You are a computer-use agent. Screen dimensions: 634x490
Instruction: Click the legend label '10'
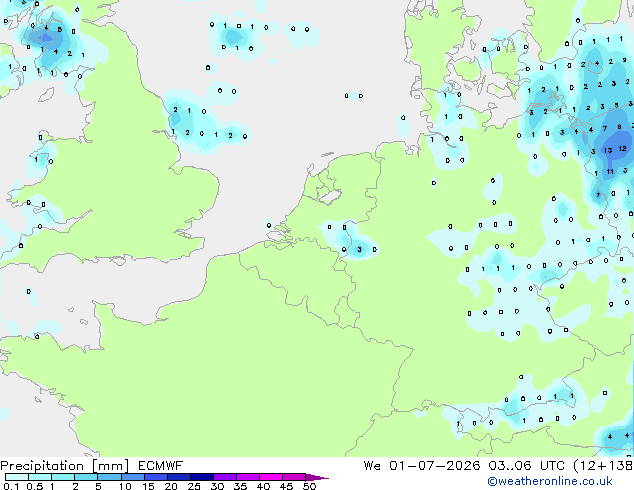[125, 486]
